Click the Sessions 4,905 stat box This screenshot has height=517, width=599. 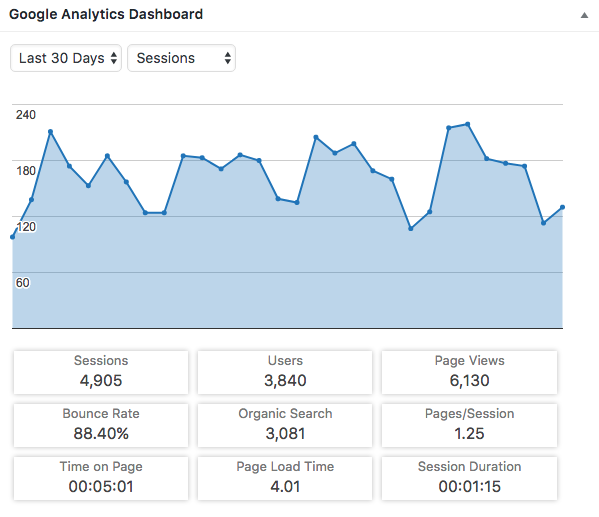coord(101,372)
